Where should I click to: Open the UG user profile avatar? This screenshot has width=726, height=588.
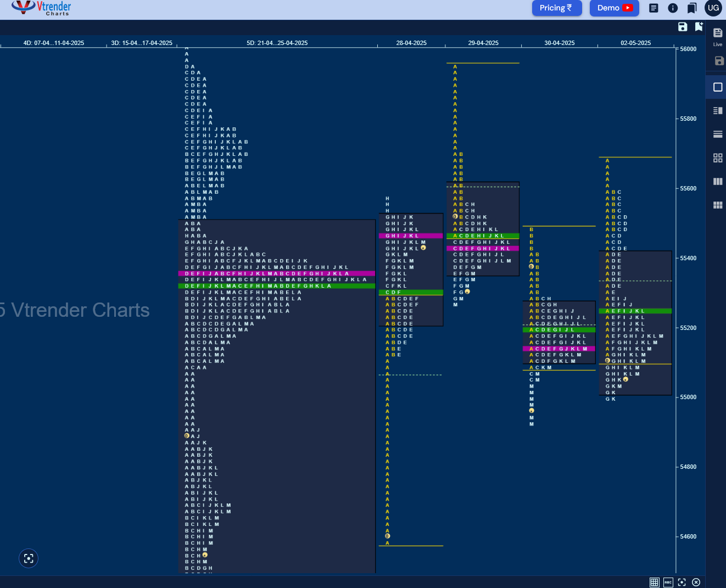pyautogui.click(x=713, y=8)
